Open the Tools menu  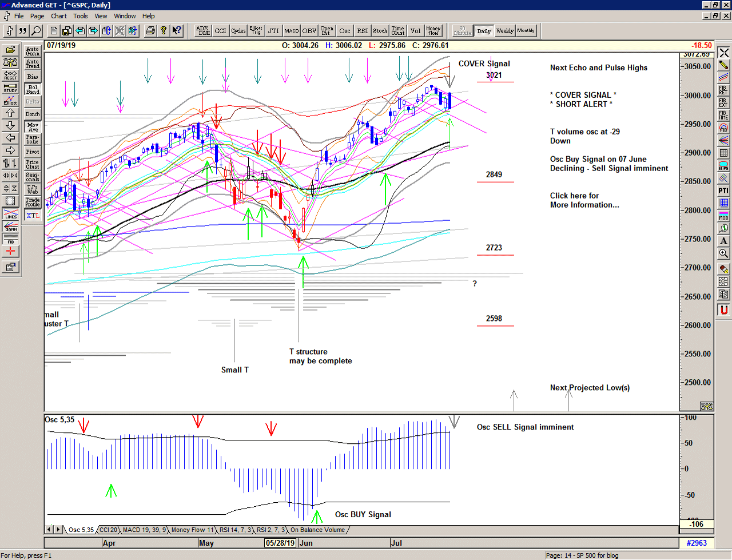coord(81,16)
